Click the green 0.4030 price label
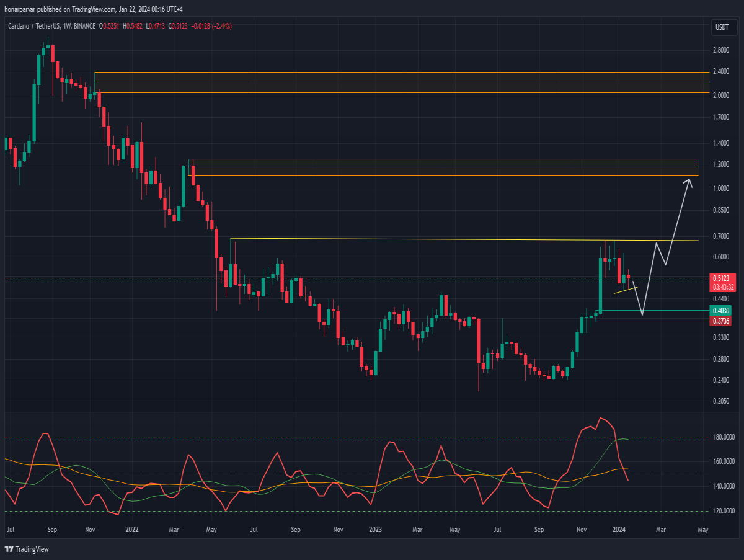 coord(720,310)
